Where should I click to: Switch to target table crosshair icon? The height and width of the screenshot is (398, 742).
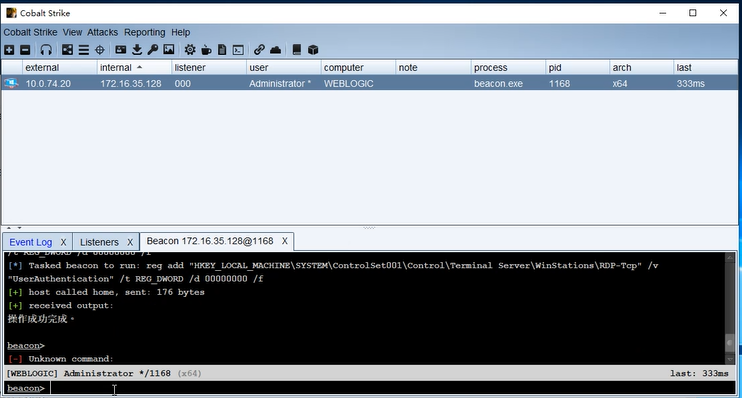pyautogui.click(x=99, y=50)
